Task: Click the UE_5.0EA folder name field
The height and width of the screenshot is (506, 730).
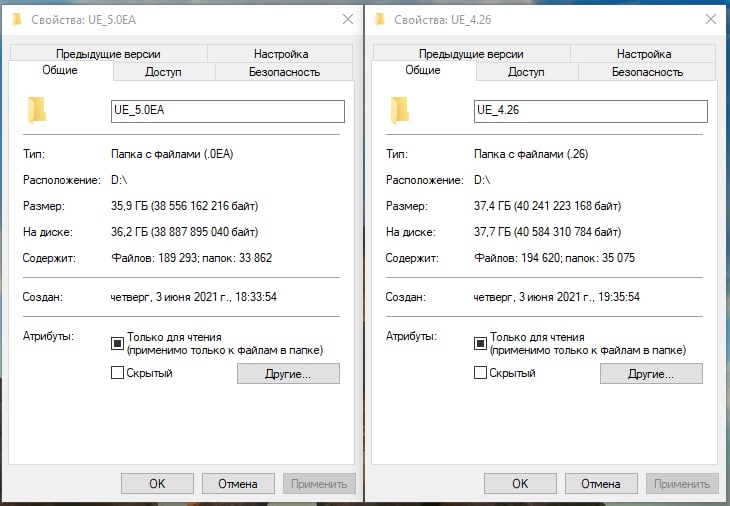Action: point(227,111)
